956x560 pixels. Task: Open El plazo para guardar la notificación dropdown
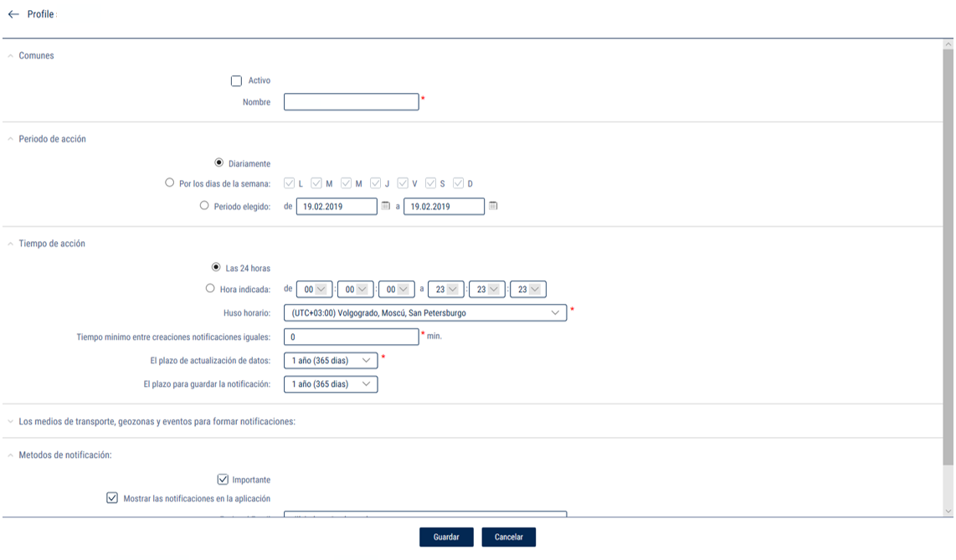click(331, 384)
